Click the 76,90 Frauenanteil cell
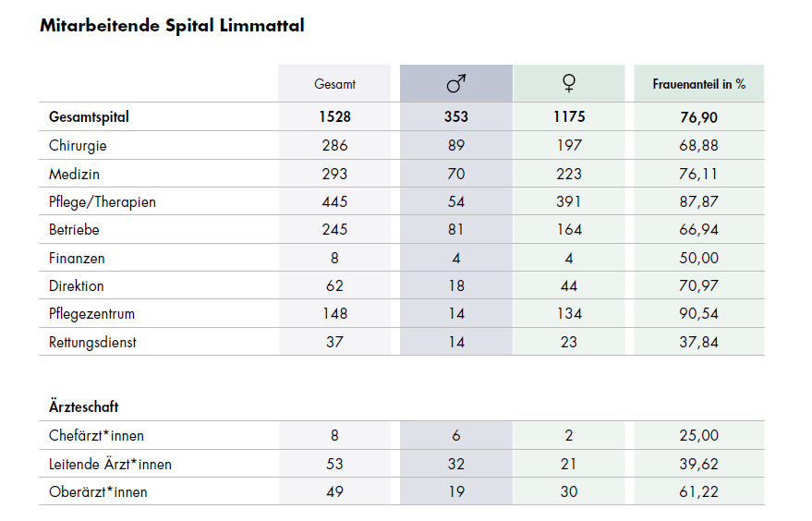This screenshot has width=812, height=521. (x=697, y=117)
